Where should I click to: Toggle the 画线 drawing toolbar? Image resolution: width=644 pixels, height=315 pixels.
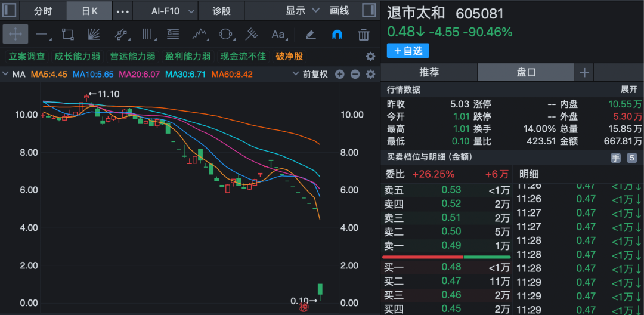point(339,11)
